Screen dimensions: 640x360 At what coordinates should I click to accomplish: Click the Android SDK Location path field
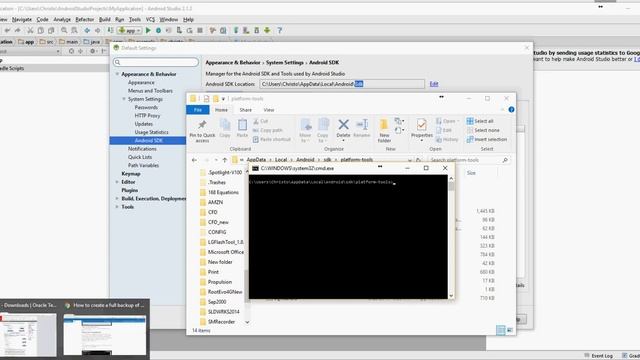pyautogui.click(x=342, y=84)
